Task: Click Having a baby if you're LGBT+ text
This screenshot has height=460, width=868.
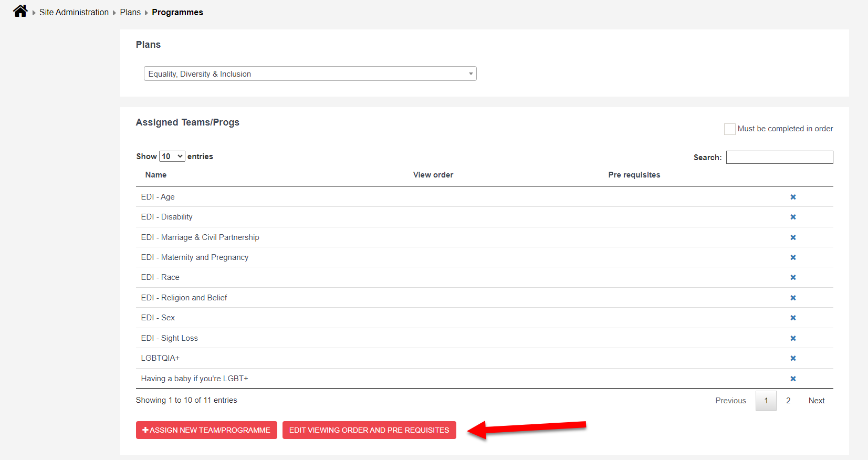Action: [x=194, y=379]
